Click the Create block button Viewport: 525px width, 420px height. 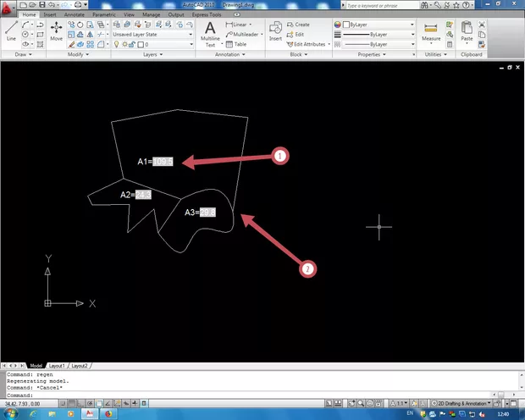[301, 25]
